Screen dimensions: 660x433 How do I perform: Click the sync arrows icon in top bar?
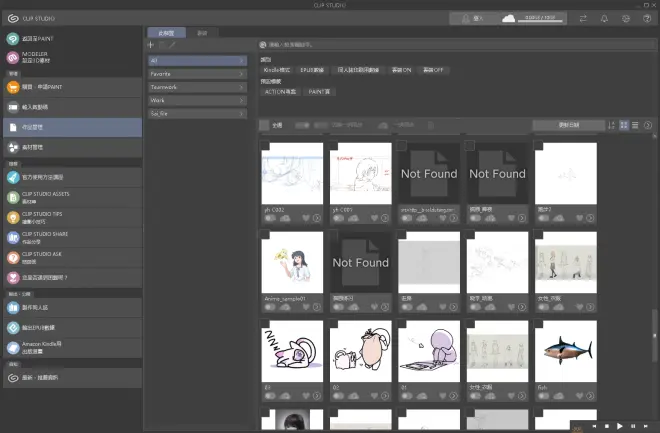click(583, 19)
